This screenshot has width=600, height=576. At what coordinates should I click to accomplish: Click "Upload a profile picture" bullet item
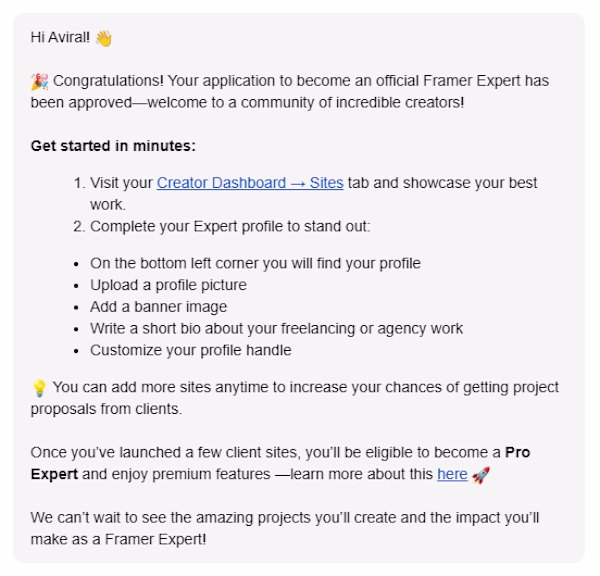point(168,285)
